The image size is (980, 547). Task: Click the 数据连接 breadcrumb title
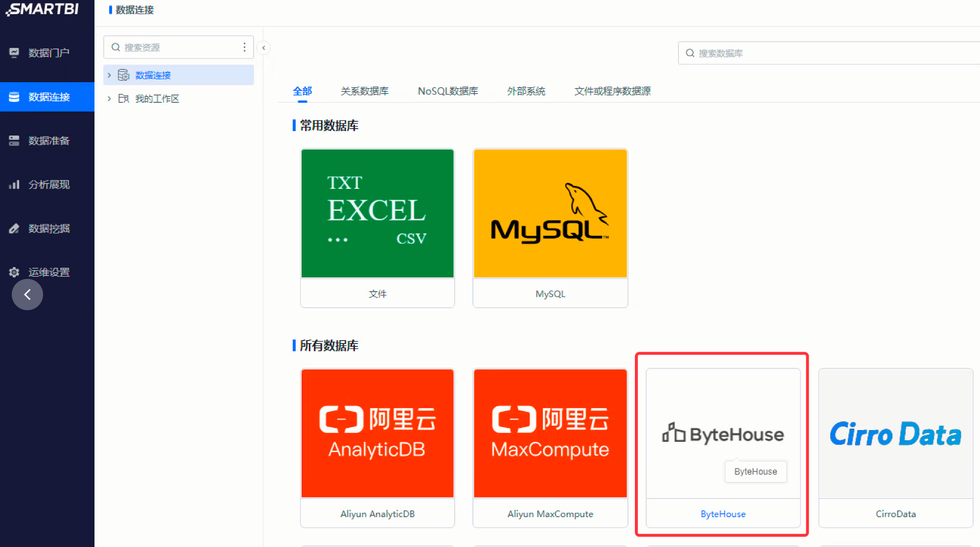(135, 10)
